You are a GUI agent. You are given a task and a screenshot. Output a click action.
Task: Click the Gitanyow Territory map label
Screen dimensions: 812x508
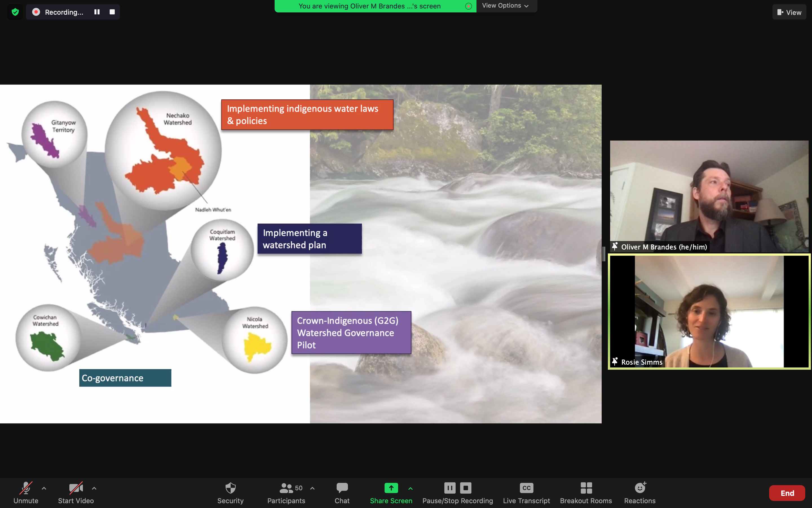(x=63, y=126)
